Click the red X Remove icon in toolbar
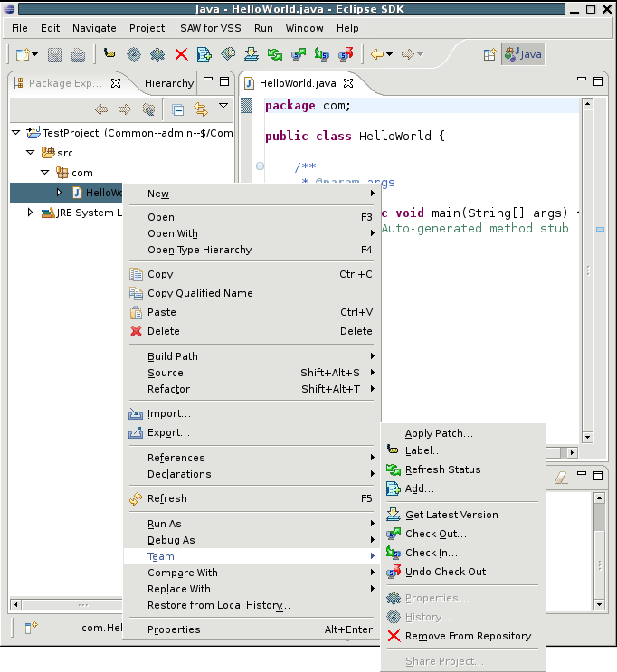 tap(181, 54)
